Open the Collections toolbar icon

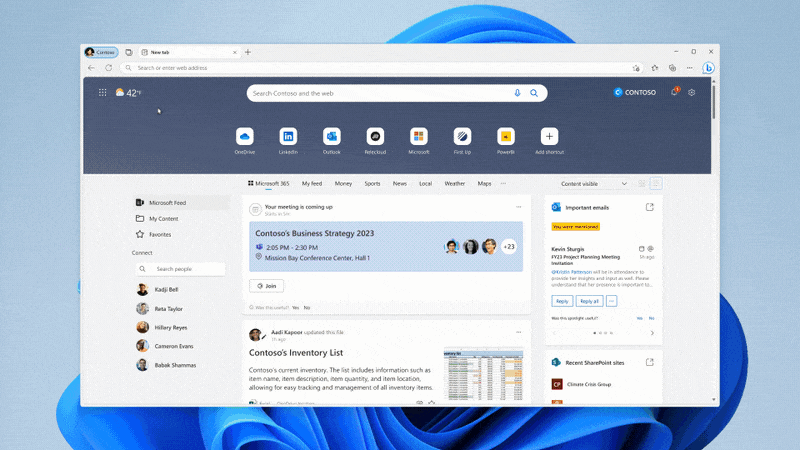pos(672,68)
